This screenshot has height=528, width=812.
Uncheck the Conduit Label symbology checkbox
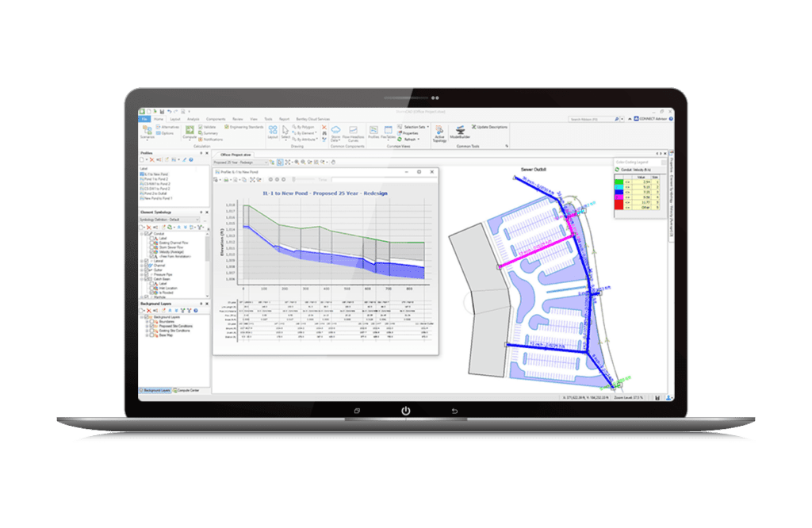point(151,237)
